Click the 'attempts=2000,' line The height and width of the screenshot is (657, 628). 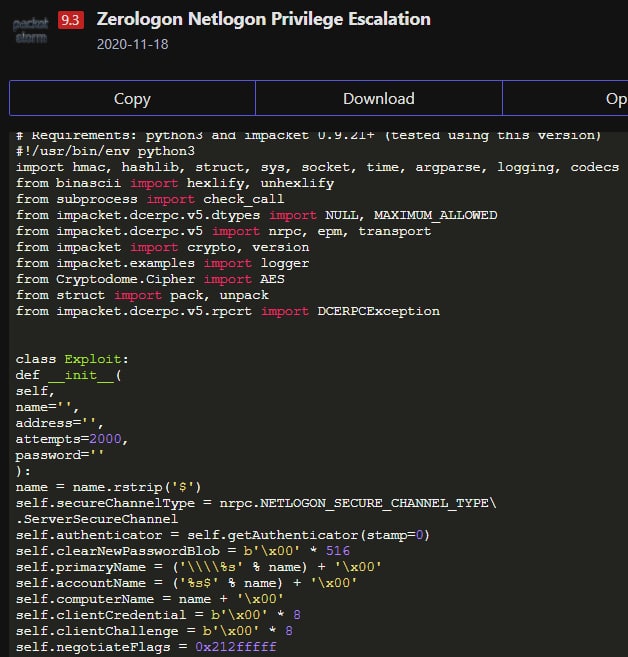click(x=72, y=439)
